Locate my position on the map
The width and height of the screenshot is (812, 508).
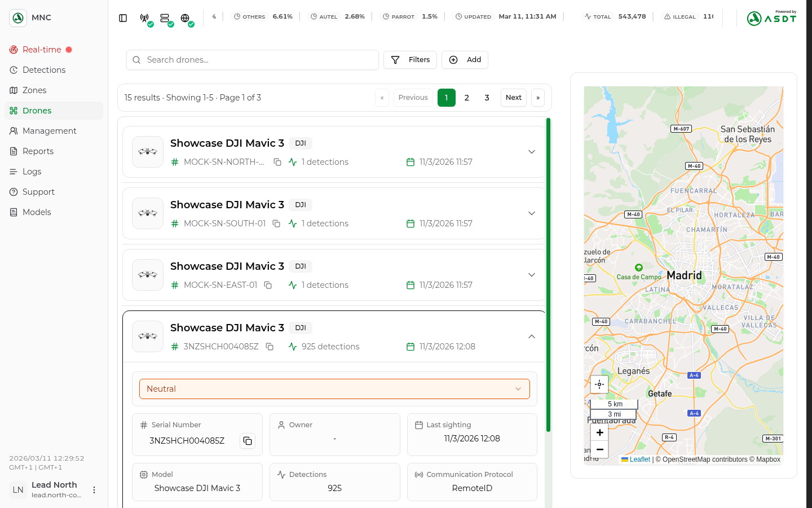(599, 384)
